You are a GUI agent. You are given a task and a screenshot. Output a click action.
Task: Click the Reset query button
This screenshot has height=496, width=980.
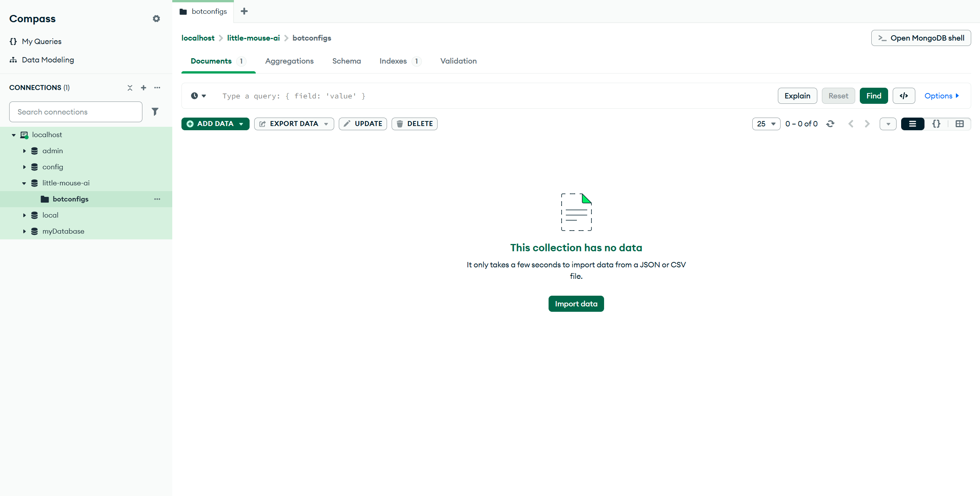click(838, 96)
